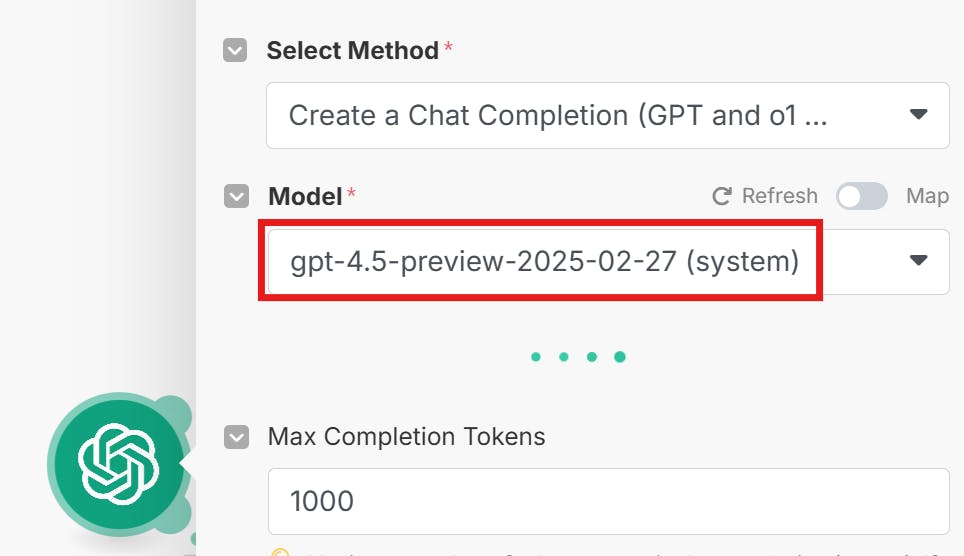Screen dimensions: 964x556
Task: Click the red asterisk beside Select Method
Action: click(448, 48)
